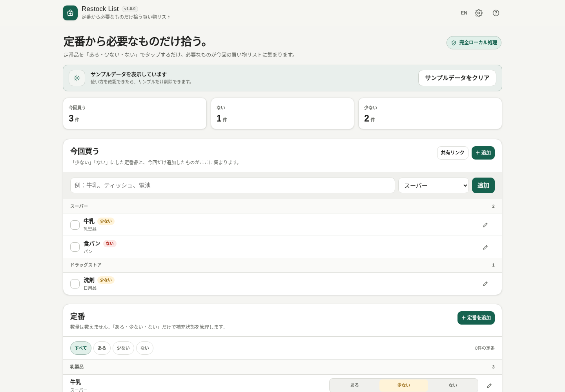Set 牛乳 staple status to 少ない
Screen dimensions: 565x392
404,385
